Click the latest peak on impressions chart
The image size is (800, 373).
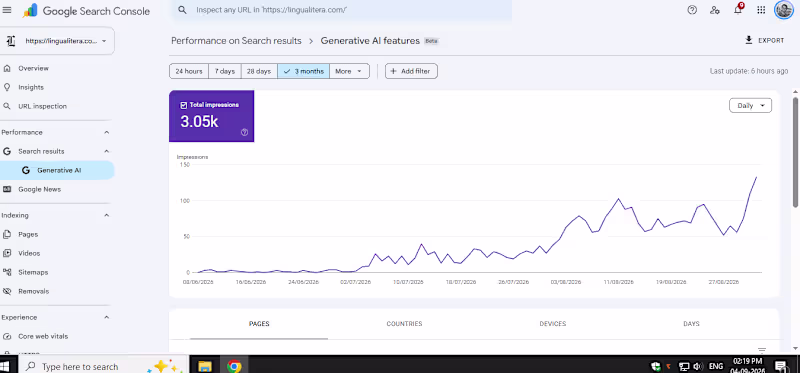pyautogui.click(x=756, y=177)
